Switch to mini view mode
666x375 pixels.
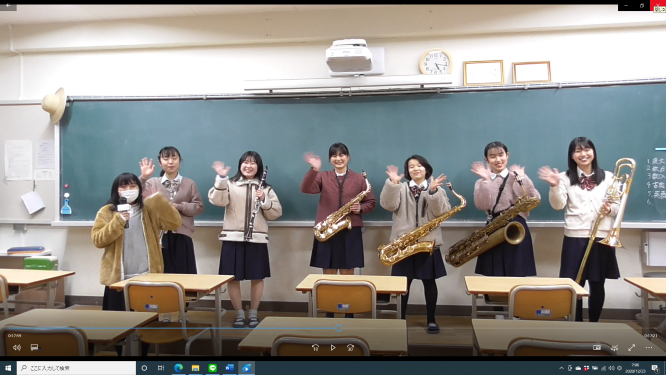[597, 347]
